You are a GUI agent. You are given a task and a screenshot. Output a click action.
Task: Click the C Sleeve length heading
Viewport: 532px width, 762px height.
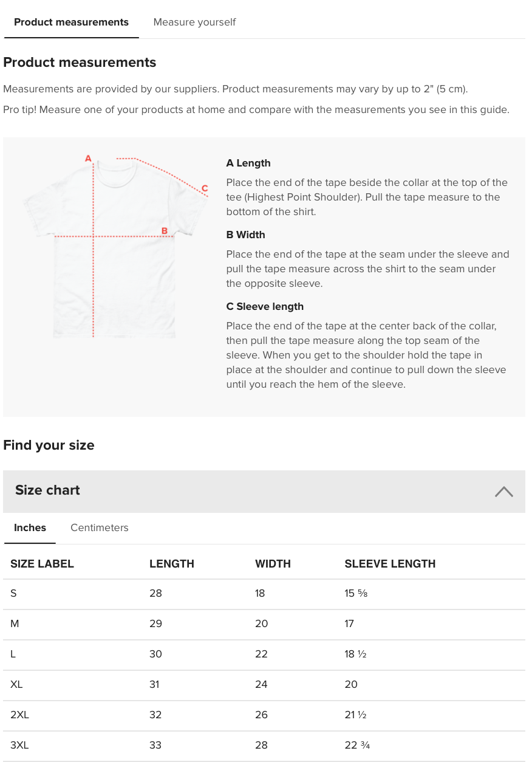click(265, 307)
